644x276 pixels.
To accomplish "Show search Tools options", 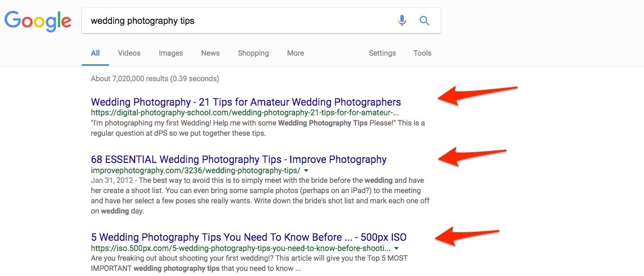I will 422,53.
